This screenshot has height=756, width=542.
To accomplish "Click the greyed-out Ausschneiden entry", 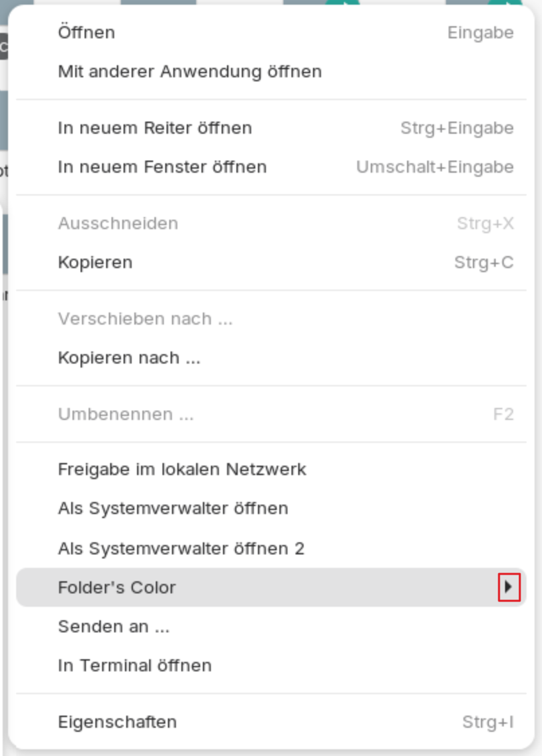I will [x=118, y=223].
